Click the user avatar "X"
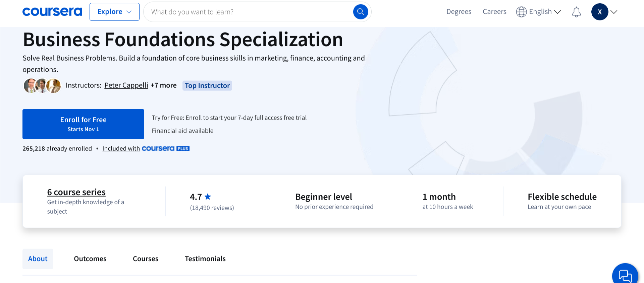Viewport: 644px width, 283px height. 599,12
